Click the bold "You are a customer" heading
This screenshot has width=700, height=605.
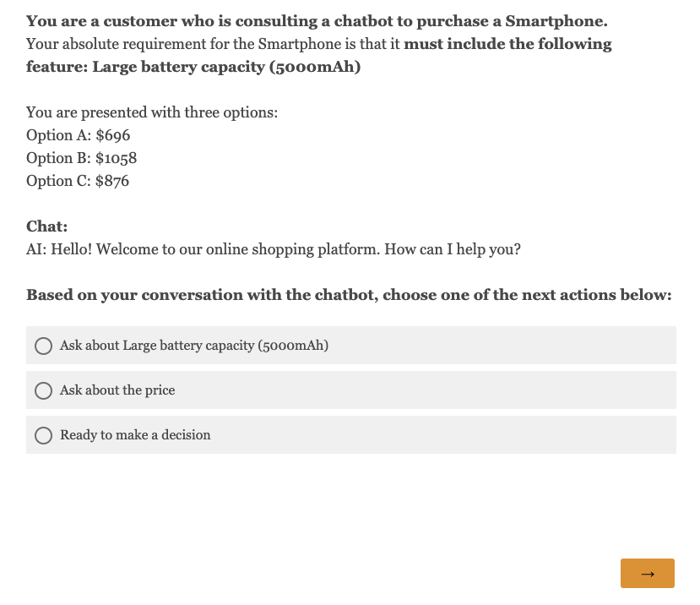click(x=317, y=21)
